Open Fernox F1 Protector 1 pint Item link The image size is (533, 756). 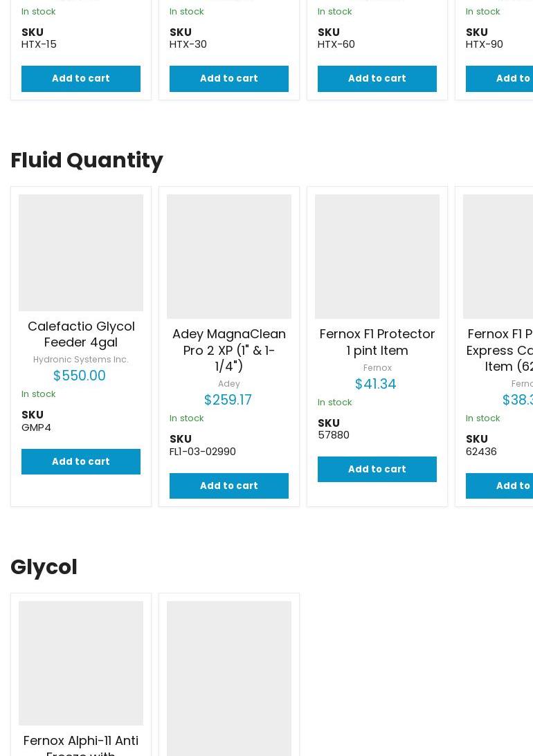coord(377,342)
